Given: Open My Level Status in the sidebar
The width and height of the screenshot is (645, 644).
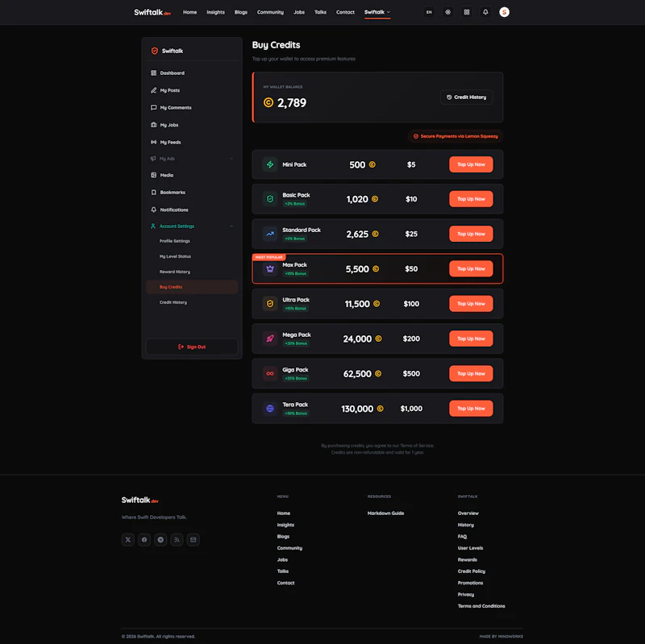Looking at the screenshot, I should click(x=192, y=256).
